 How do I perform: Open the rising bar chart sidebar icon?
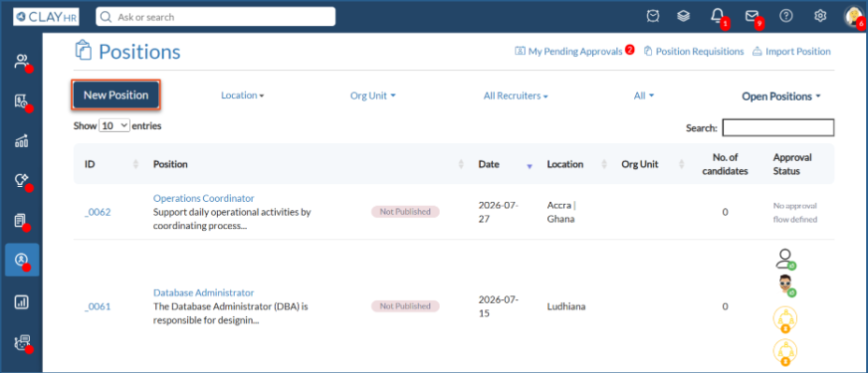21,142
